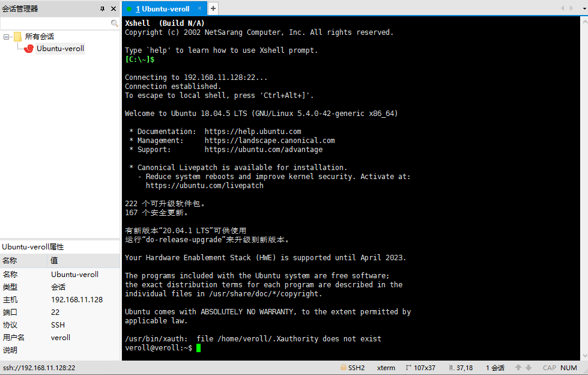Screen dimensions: 588x375
Task: Add a new tab with plus button
Action: pos(213,8)
